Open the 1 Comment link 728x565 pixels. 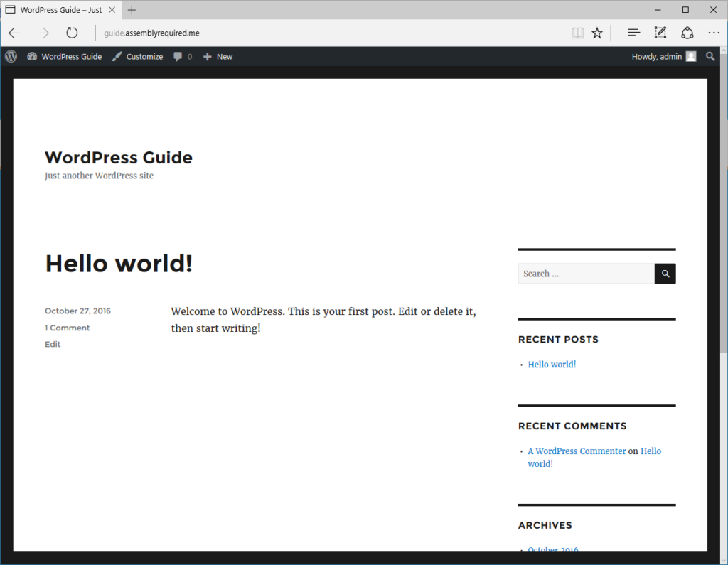[67, 328]
